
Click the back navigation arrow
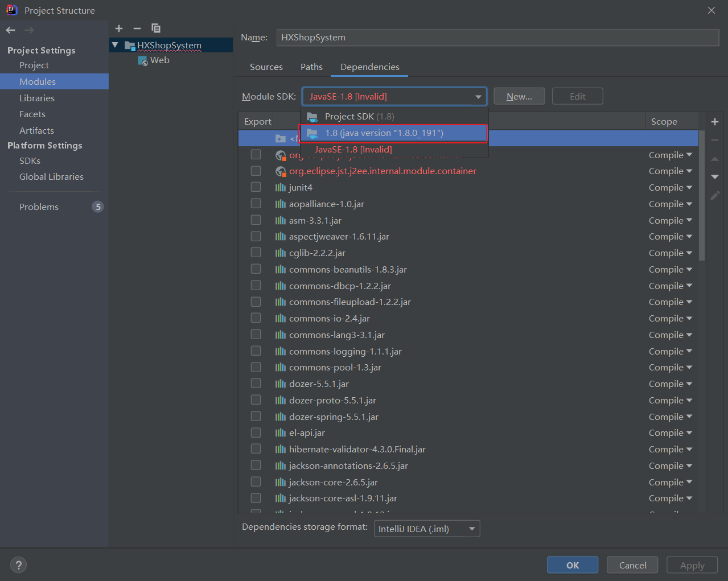[x=11, y=30]
